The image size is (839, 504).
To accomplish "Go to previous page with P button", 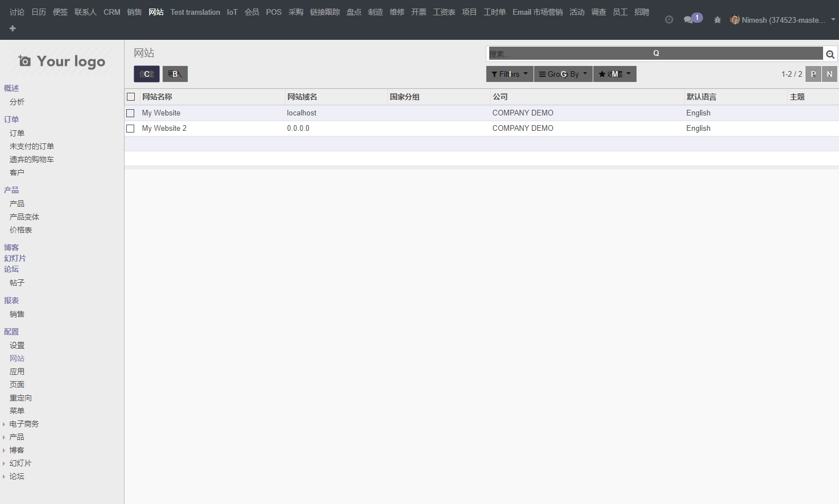I will [813, 74].
